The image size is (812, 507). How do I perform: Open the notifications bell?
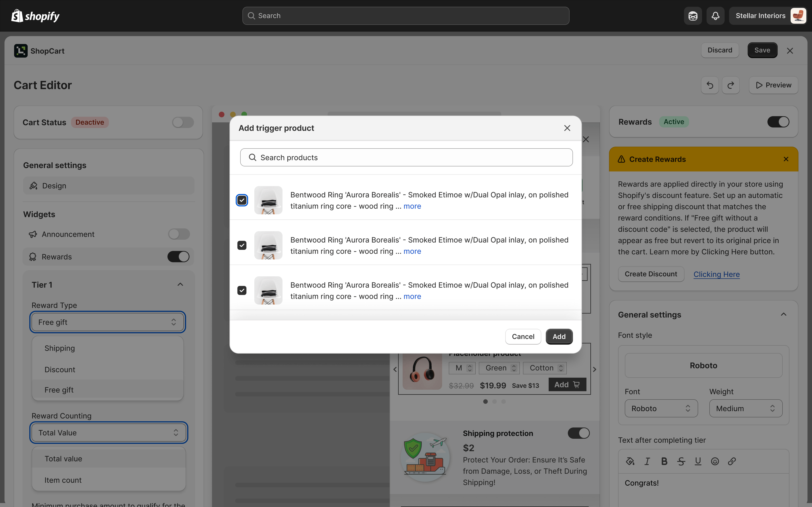pyautogui.click(x=716, y=16)
